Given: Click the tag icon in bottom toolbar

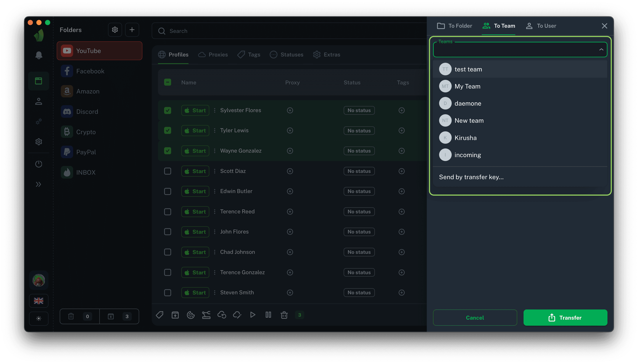Looking at the screenshot, I should (x=159, y=315).
